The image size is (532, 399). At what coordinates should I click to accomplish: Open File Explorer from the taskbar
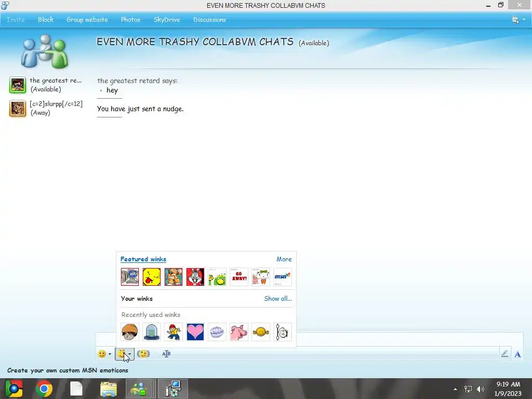109,389
